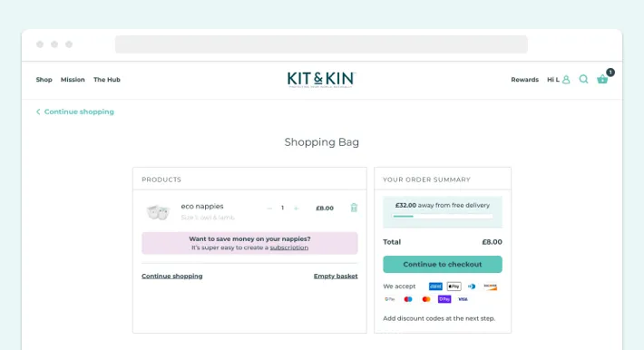Screen dimensions: 644x350
Task: Open The Hub menu item
Action: click(x=107, y=80)
